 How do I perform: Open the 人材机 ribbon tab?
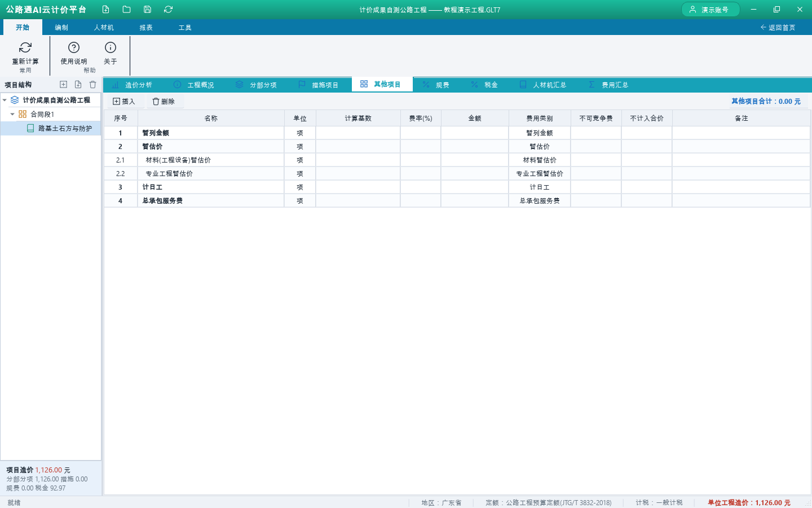pyautogui.click(x=104, y=27)
